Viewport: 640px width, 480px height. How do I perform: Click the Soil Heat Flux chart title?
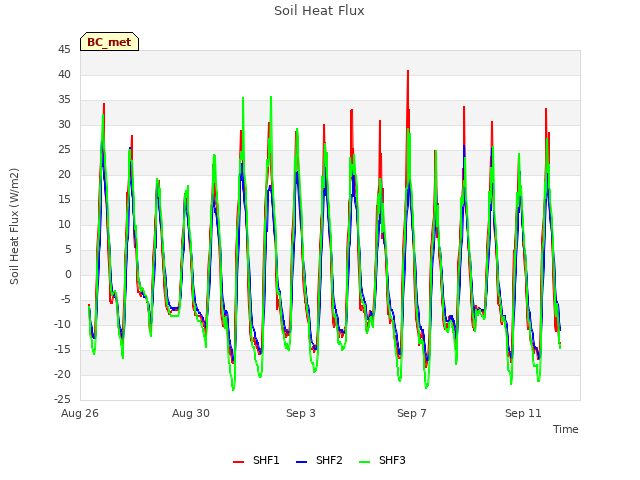(x=319, y=11)
